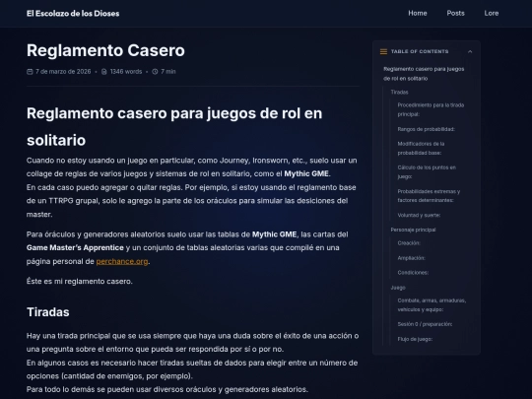
Task: Open the Lore menu item
Action: point(492,13)
